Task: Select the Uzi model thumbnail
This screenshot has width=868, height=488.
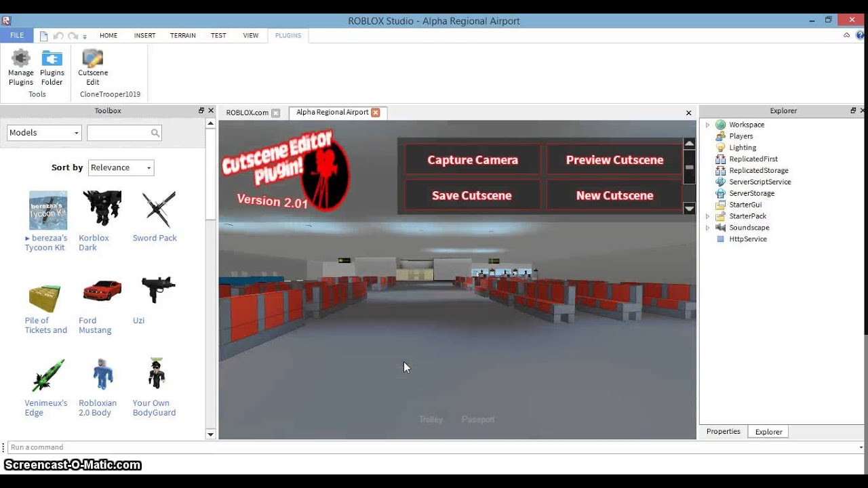Action: pyautogui.click(x=159, y=291)
